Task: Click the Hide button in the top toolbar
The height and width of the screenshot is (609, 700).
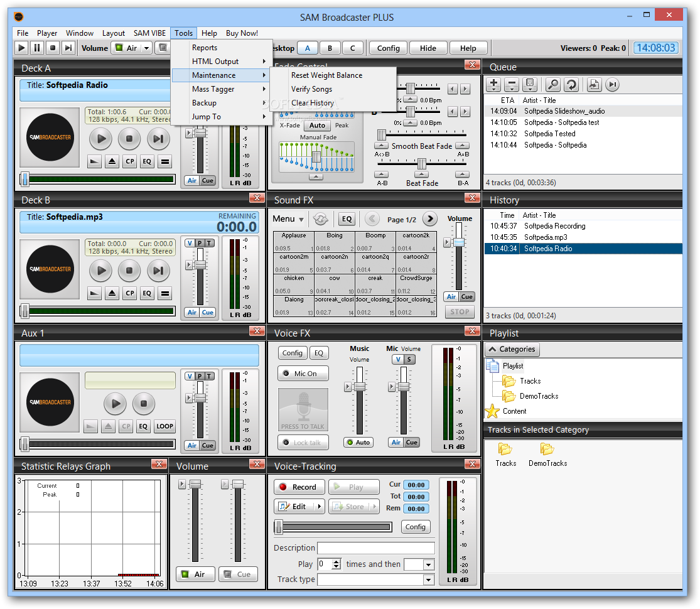Action: point(428,48)
